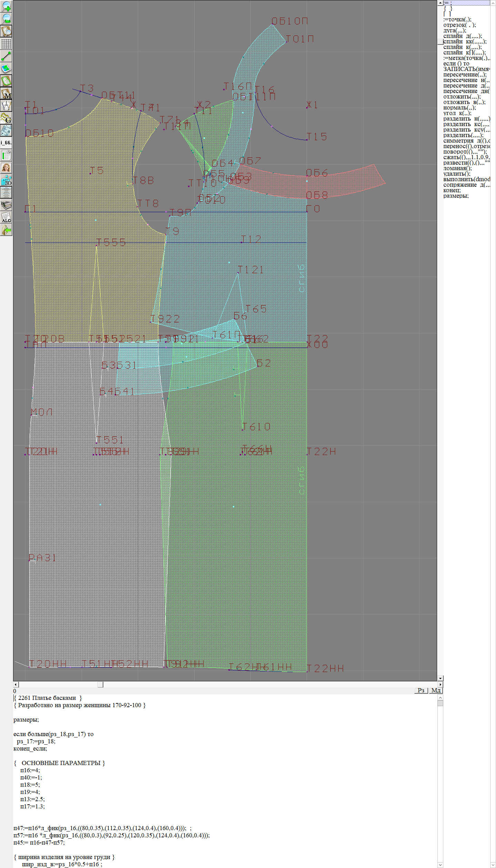The height and width of the screenshot is (868, 496).
Task: Open the compass and pencil drawing icon
Action: pyautogui.click(x=6, y=106)
